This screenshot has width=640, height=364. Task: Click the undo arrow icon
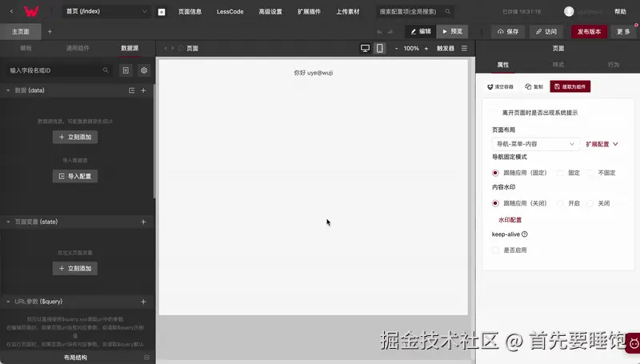point(379,32)
